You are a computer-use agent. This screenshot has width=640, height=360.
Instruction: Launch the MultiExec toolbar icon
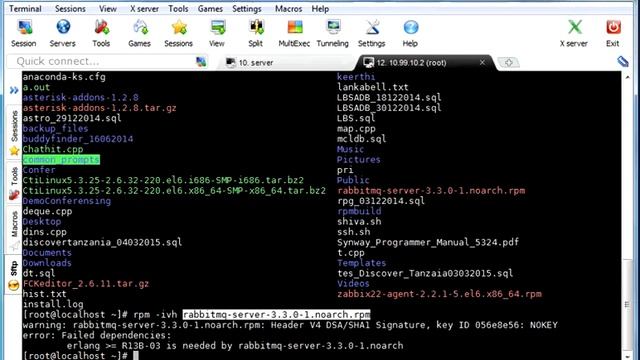294,33
